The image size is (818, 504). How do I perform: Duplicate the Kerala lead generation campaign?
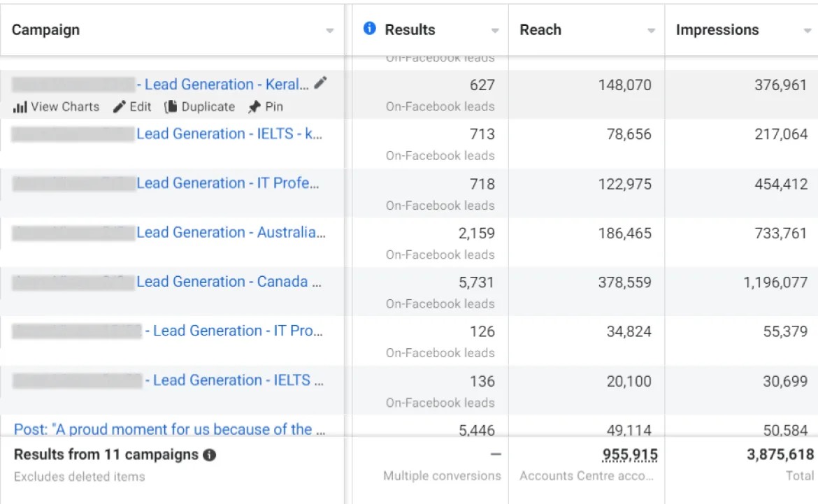click(199, 107)
